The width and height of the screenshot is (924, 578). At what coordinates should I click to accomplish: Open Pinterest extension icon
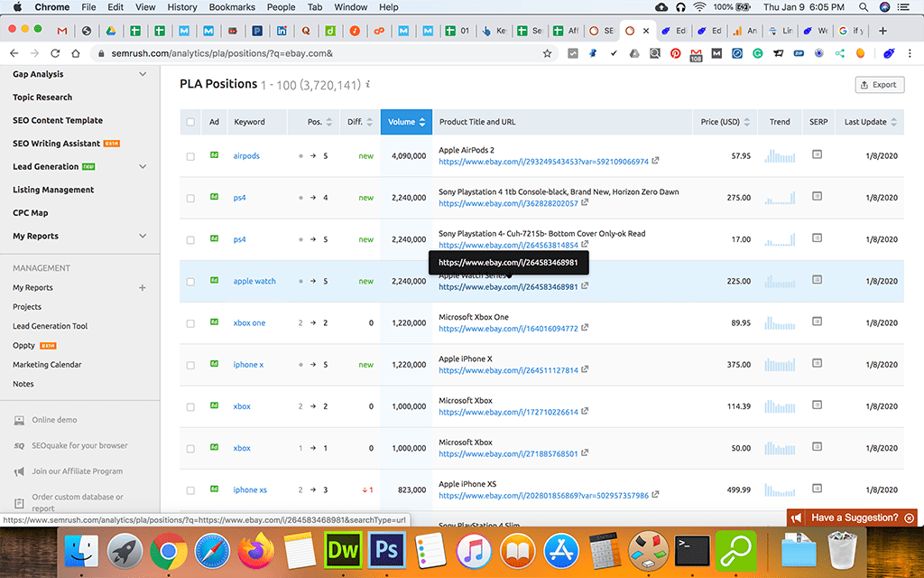675,53
